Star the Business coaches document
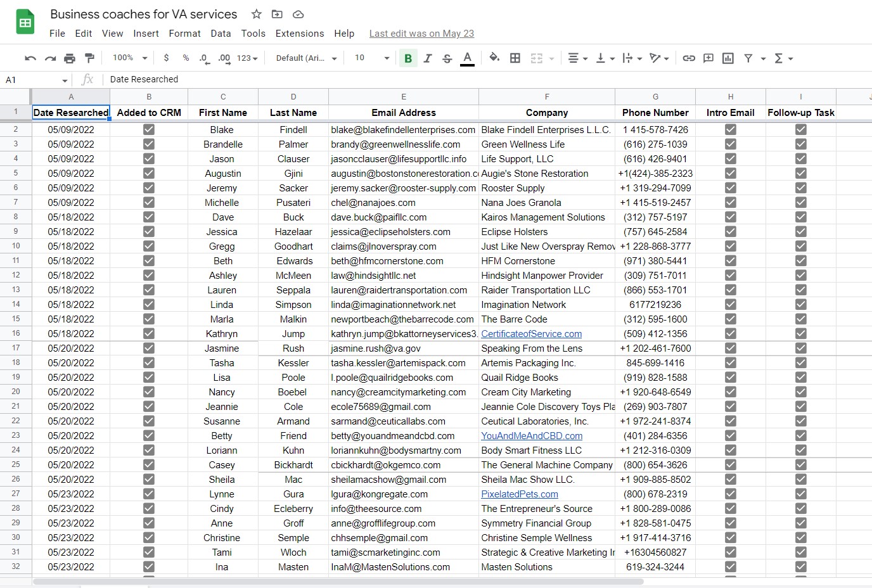Viewport: 872px width, 588px height. (x=256, y=14)
